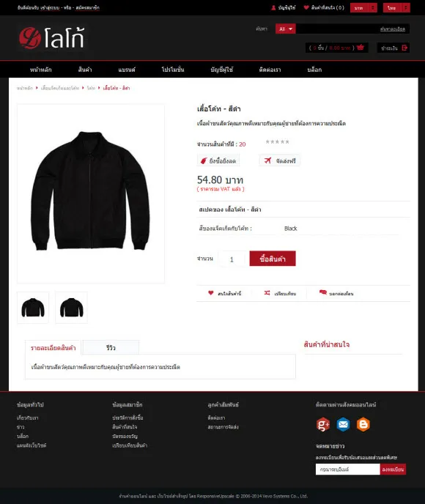Click the Google Plus social icon
Viewport: 425px width, 504px height.
pyautogui.click(x=323, y=424)
